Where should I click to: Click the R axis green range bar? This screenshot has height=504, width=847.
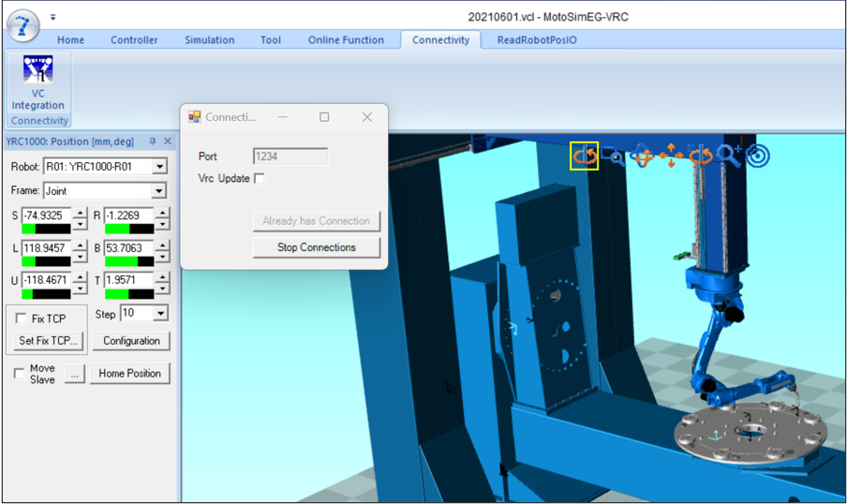[129, 229]
